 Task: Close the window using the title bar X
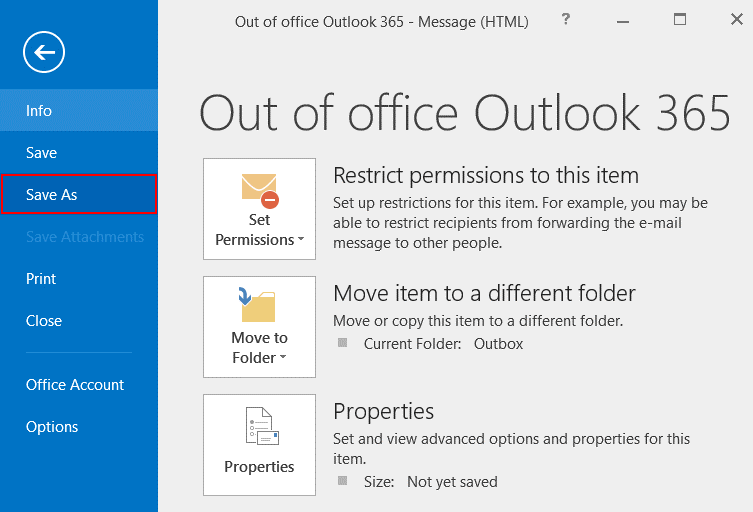click(x=736, y=20)
